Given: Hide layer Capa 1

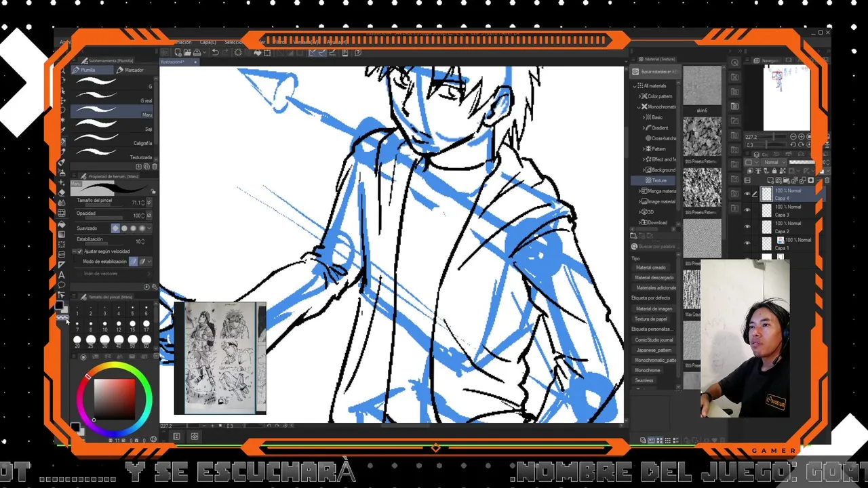Looking at the screenshot, I should [x=747, y=243].
